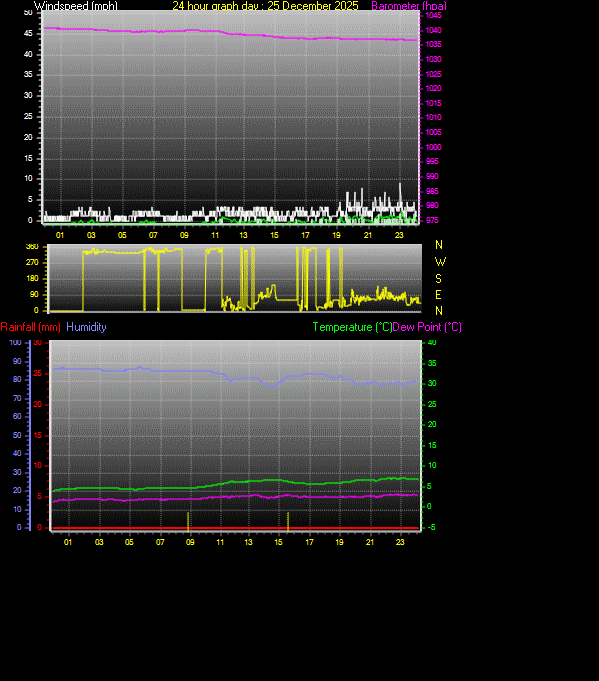The height and width of the screenshot is (681, 599).
Task: Click hour 23 on the windspeed chart axis
Action: (x=399, y=235)
